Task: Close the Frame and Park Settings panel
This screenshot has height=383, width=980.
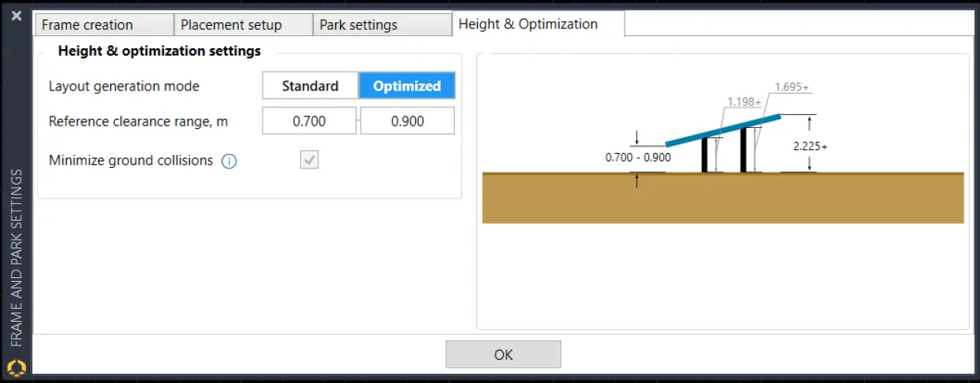Action: point(16,15)
